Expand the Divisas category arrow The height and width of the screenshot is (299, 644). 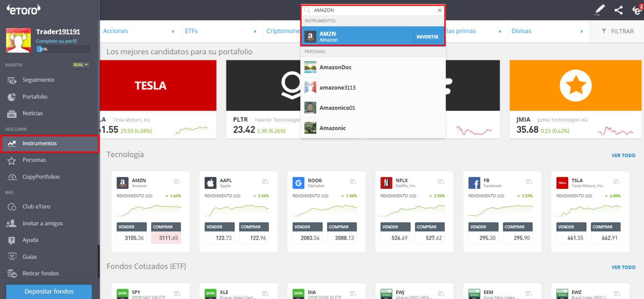[x=582, y=31]
